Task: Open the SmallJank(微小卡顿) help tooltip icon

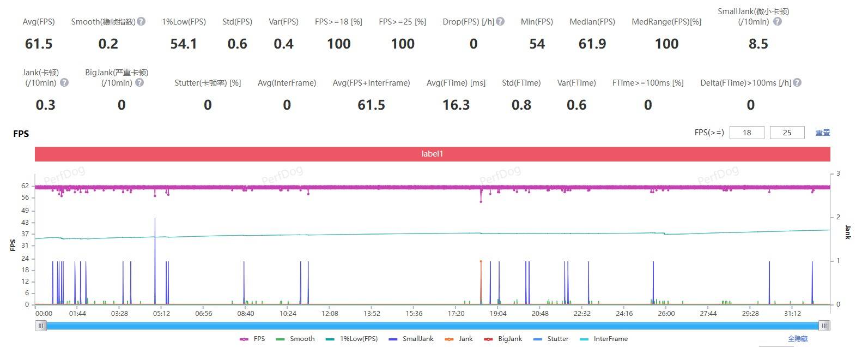Action: click(778, 22)
